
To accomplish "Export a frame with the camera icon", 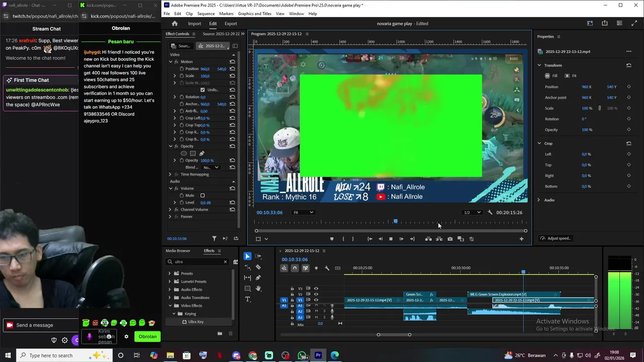I will pos(450,239).
